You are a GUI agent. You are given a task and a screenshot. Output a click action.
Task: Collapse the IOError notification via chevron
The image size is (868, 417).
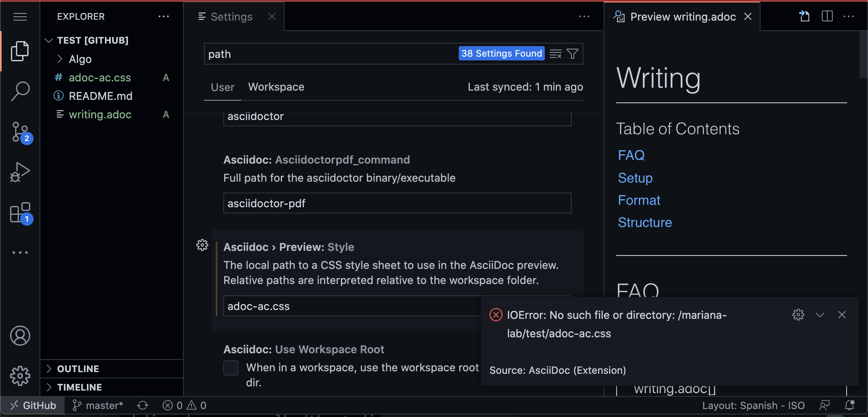pyautogui.click(x=821, y=315)
